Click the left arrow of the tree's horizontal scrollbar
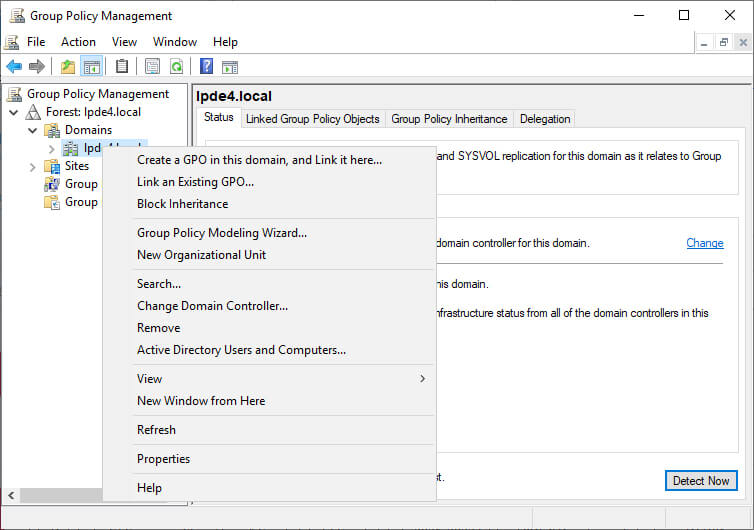Viewport: 754px width, 530px height. pos(11,495)
